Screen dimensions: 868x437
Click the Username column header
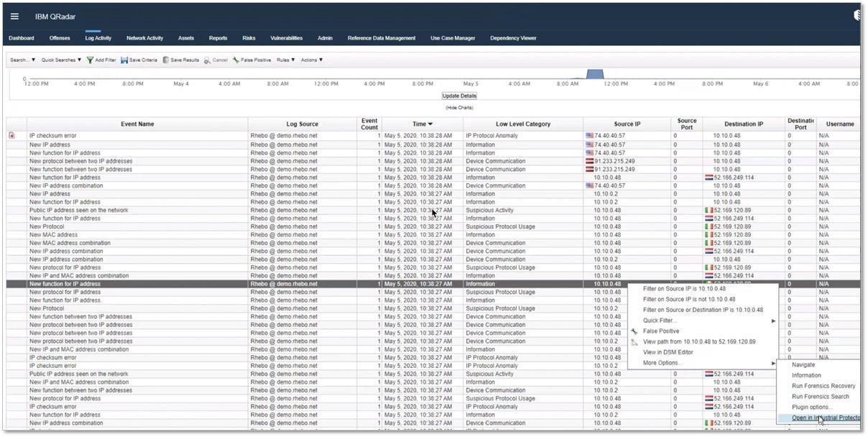click(x=839, y=124)
